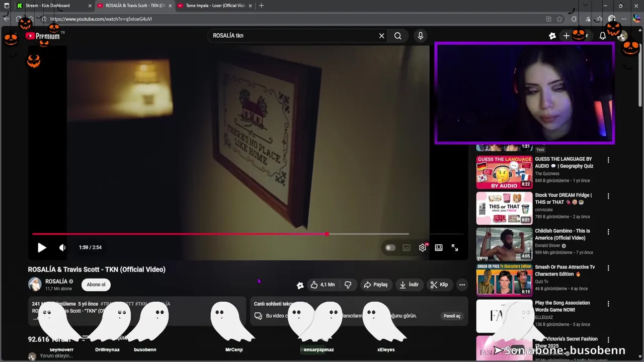Image resolution: width=644 pixels, height=362 pixels.
Task: Toggle the autoplay switch in the player
Action: pos(390,247)
